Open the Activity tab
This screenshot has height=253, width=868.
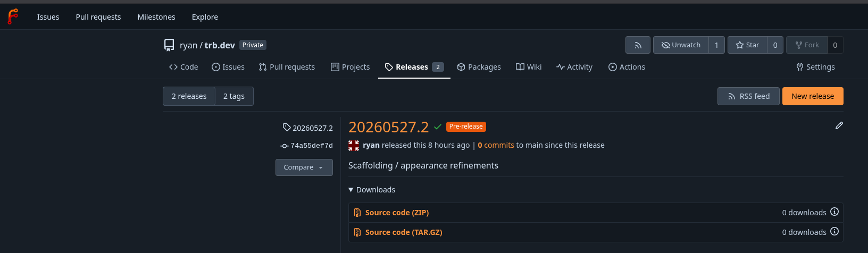click(574, 67)
